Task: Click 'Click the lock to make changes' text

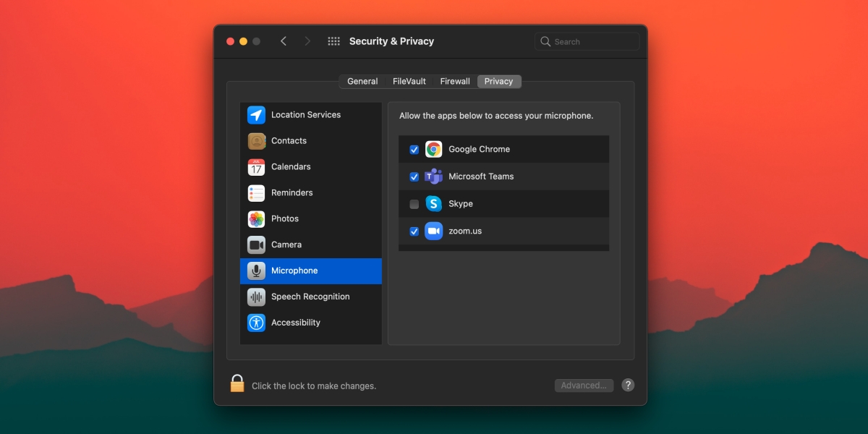Action: tap(314, 386)
